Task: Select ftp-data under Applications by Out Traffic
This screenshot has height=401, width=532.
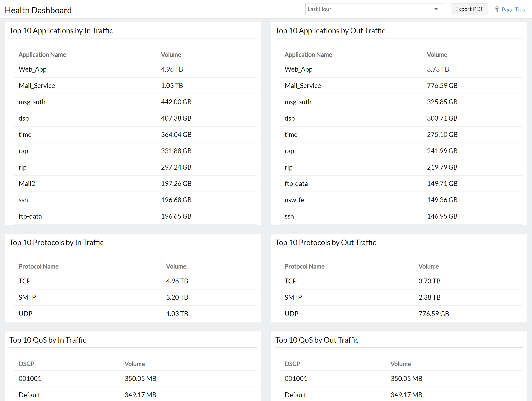Action: (296, 183)
